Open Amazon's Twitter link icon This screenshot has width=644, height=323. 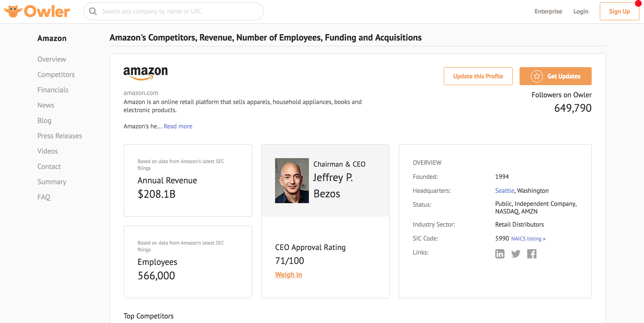(516, 254)
